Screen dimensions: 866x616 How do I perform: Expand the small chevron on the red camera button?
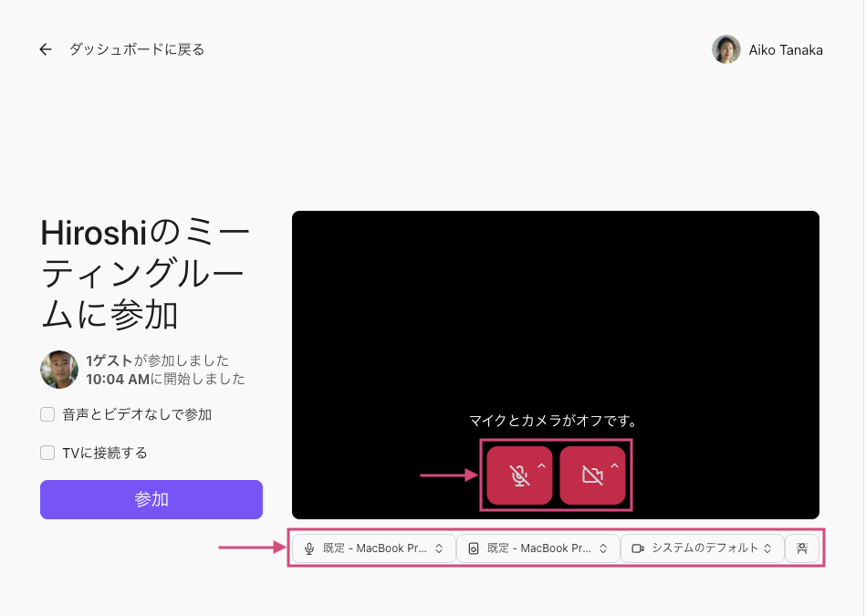pos(614,465)
